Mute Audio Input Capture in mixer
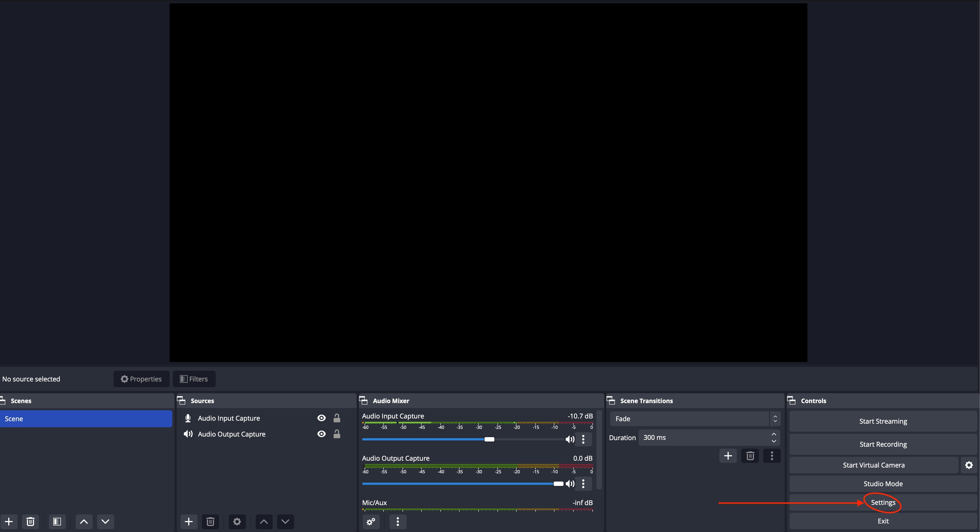The height and width of the screenshot is (532, 980). [x=570, y=440]
